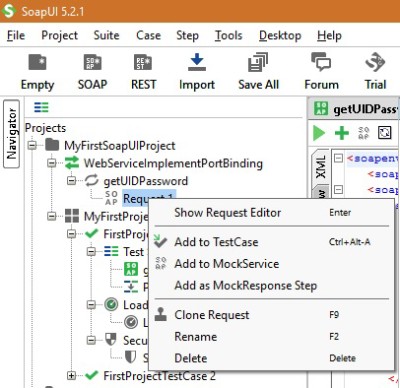Collapse the MyFirstProject test suite node
This screenshot has width=400, height=388.
(52, 216)
